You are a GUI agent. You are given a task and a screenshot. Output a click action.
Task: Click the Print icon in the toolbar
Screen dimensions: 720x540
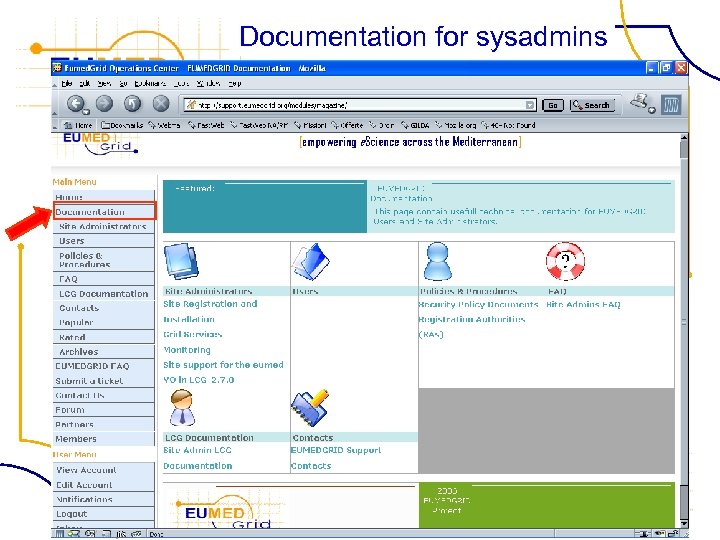pos(639,101)
